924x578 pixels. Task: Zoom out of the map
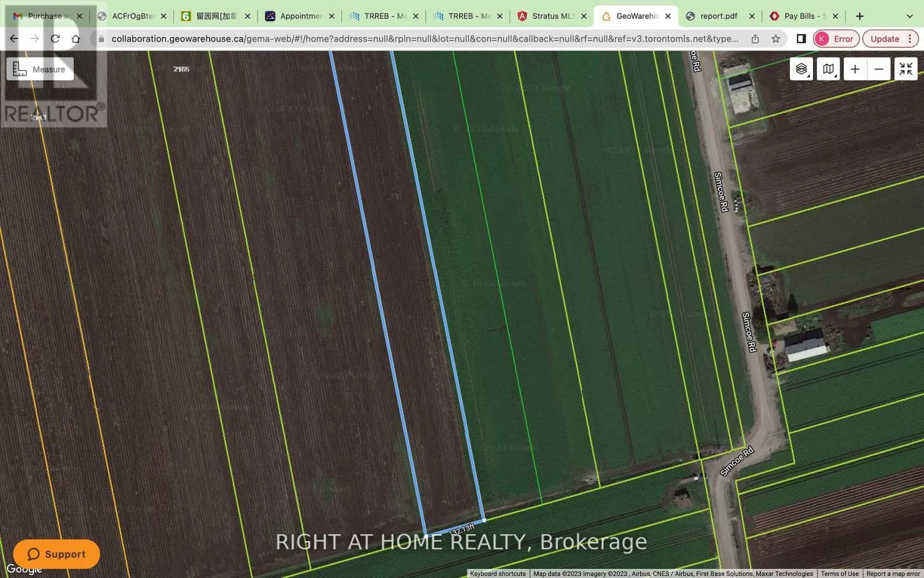(878, 69)
